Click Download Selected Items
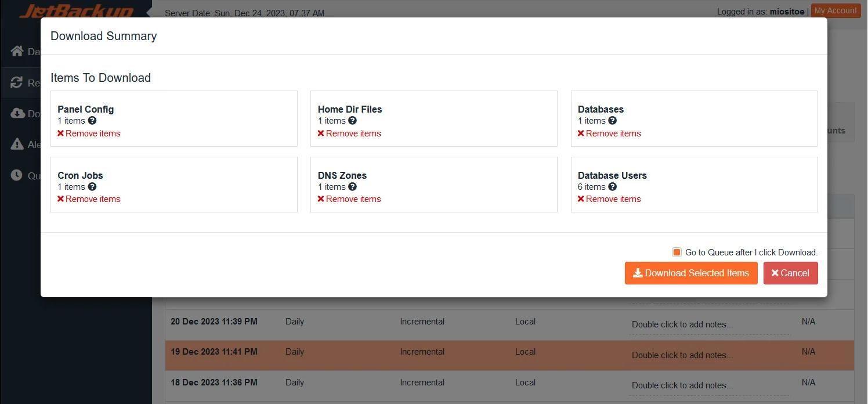The image size is (868, 404). point(691,273)
